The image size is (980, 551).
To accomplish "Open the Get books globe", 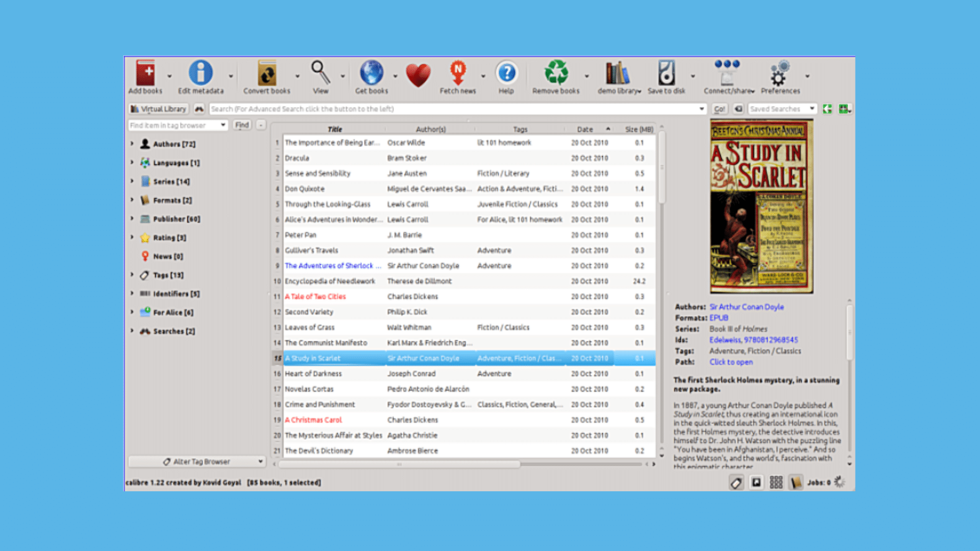I will (372, 73).
